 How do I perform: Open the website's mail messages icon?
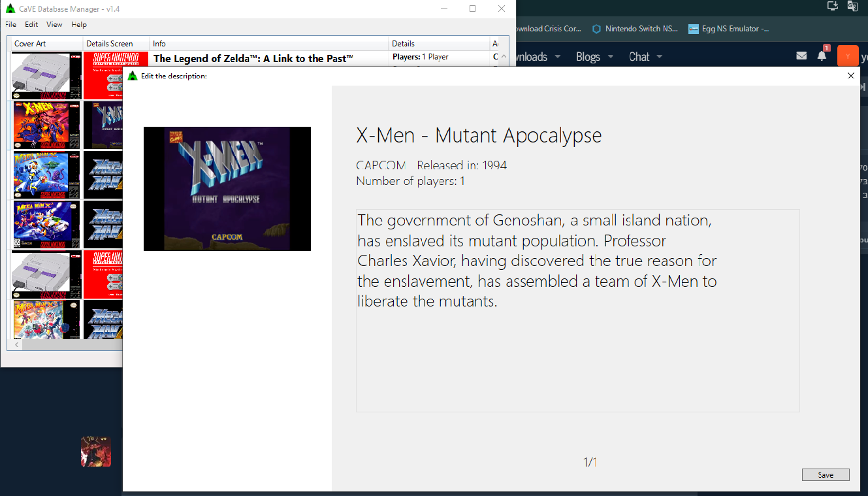pos(801,56)
